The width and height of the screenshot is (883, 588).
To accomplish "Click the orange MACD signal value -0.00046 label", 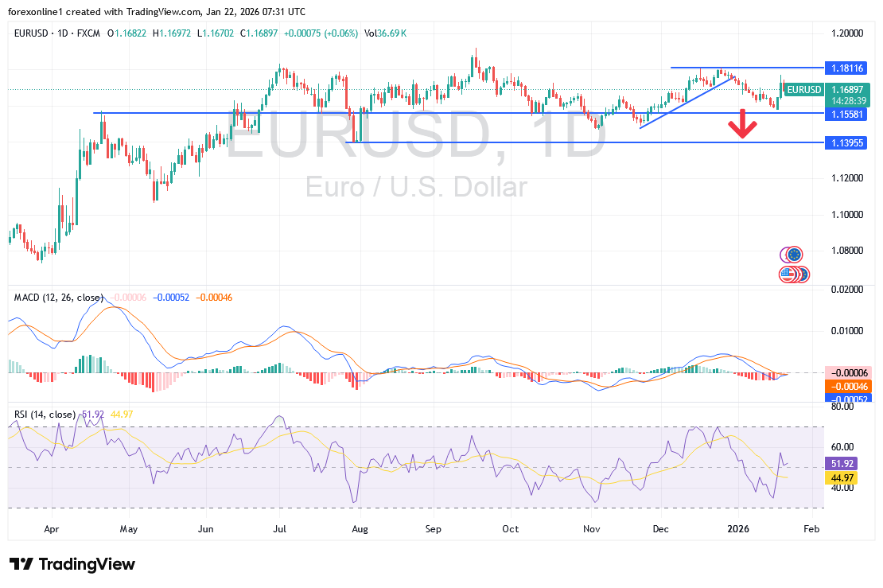I will point(848,385).
